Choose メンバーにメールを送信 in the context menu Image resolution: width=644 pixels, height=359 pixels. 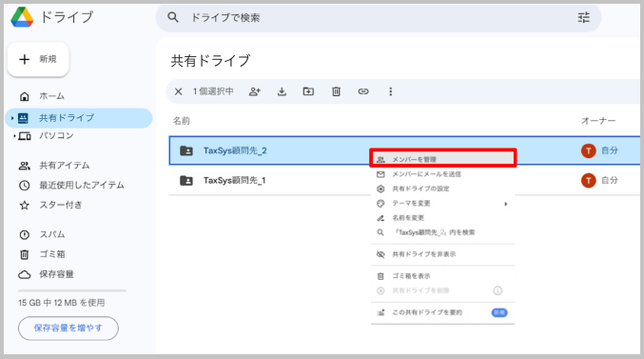442,174
